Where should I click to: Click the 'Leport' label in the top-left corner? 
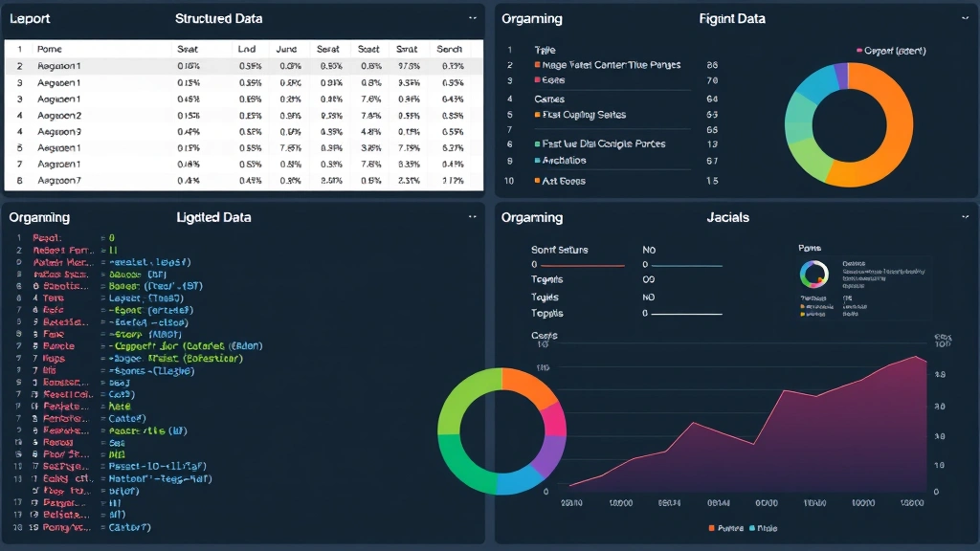(x=30, y=17)
